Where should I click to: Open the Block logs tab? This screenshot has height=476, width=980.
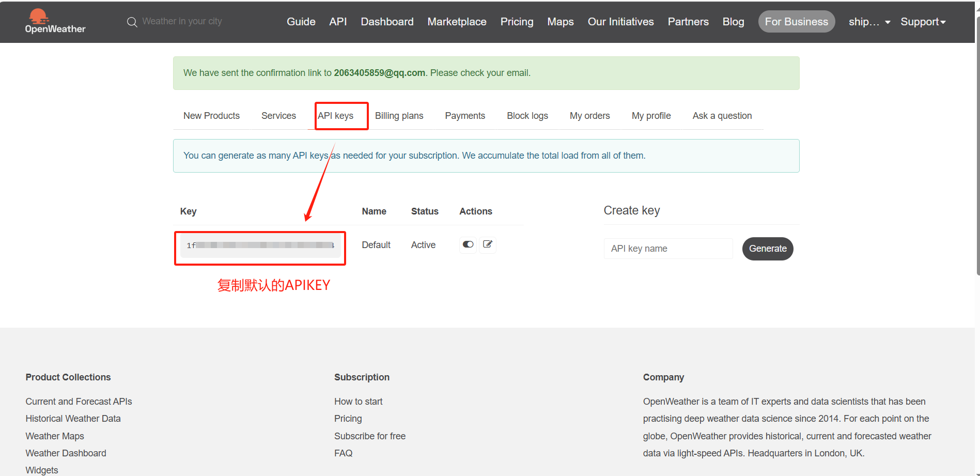[x=527, y=116]
